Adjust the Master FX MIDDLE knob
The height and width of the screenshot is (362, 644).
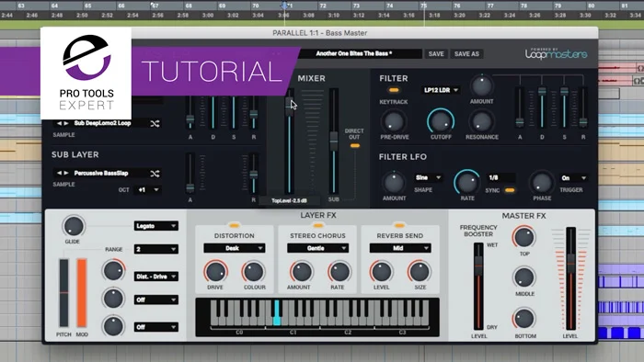524,277
